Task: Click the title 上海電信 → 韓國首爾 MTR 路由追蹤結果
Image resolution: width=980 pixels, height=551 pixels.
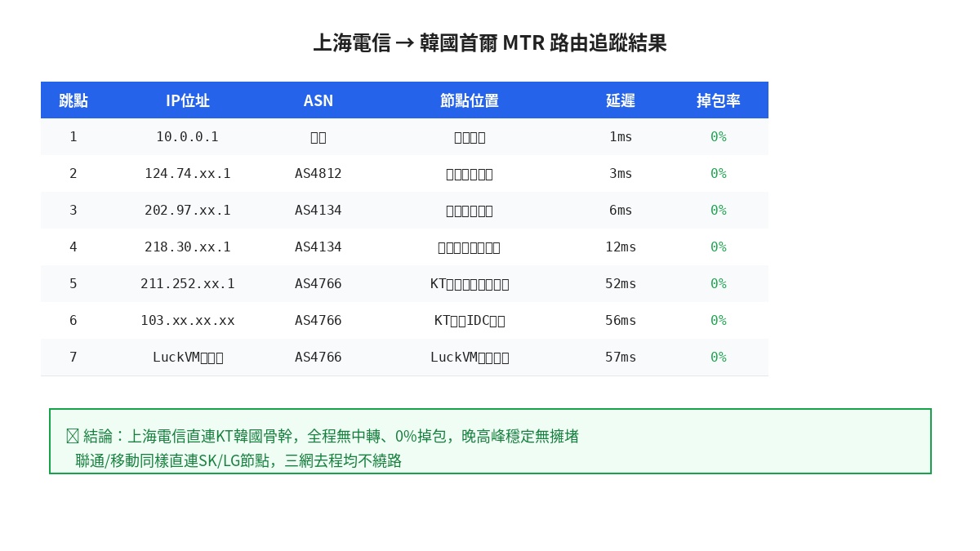Action: [x=490, y=42]
